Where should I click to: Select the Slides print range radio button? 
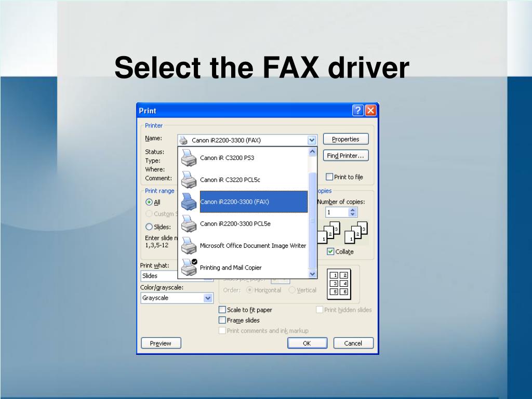[149, 227]
